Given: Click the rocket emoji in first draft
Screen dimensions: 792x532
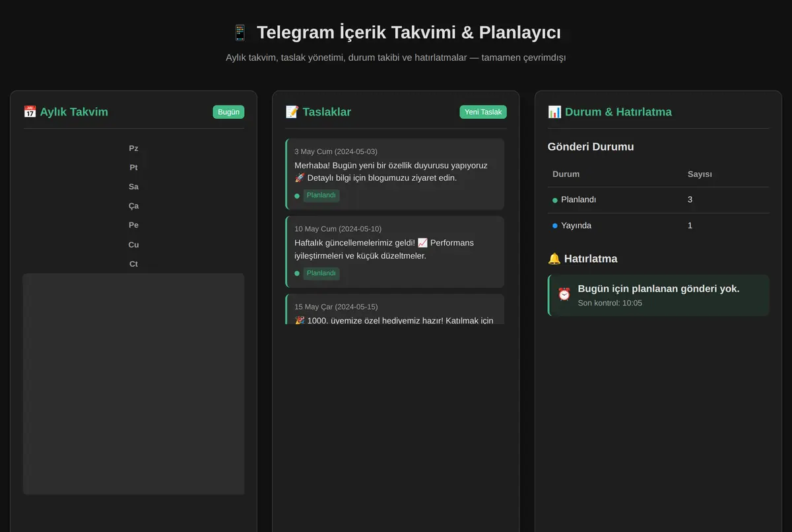Looking at the screenshot, I should [x=300, y=178].
